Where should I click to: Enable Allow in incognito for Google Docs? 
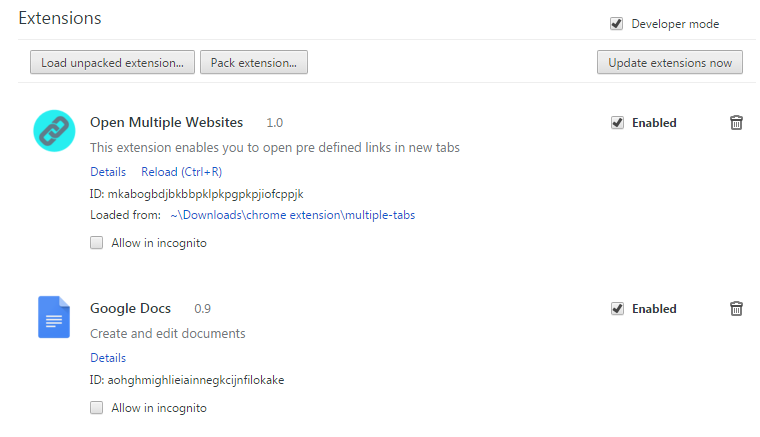coord(97,408)
